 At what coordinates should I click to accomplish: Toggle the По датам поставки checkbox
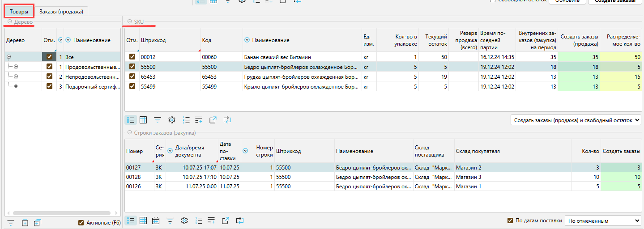[510, 221]
